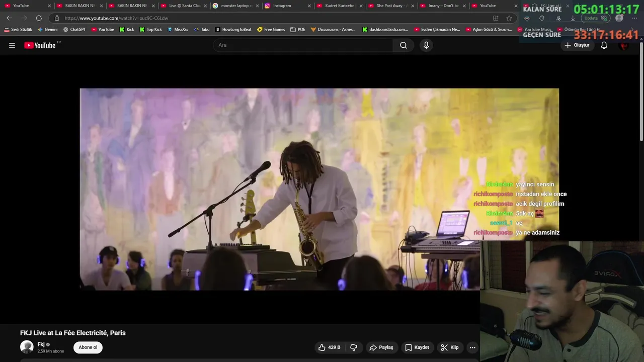The image size is (644, 362).
Task: Click video title FKJ Live at La Fée Electricité, Paris
Action: [73, 333]
